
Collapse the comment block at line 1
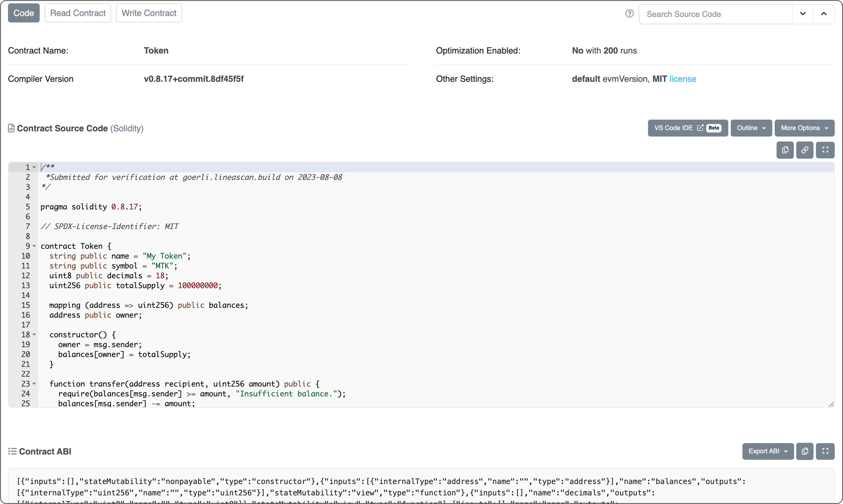[34, 167]
